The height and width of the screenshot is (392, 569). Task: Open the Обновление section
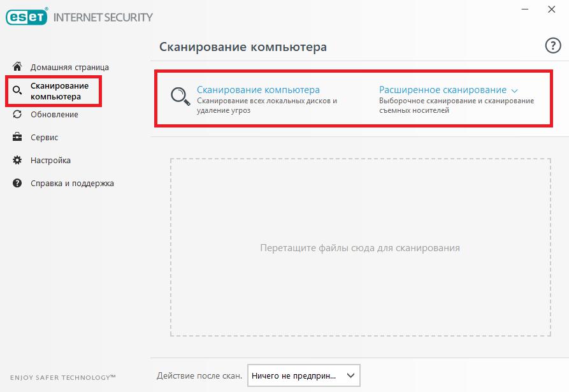54,114
